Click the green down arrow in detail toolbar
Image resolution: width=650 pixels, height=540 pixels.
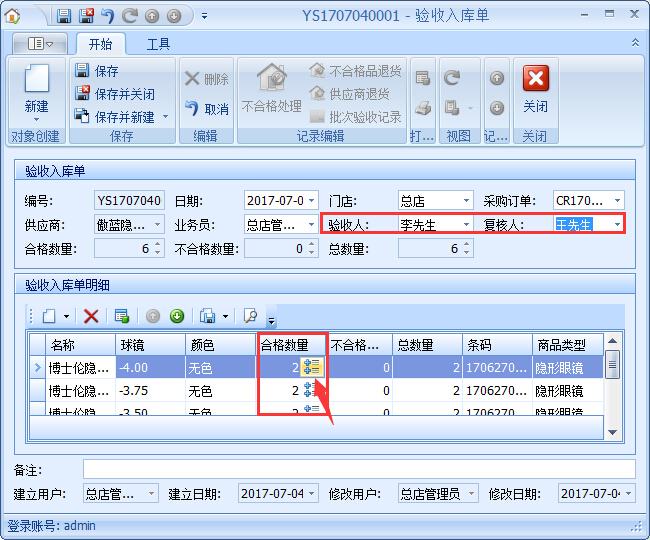pos(177,316)
